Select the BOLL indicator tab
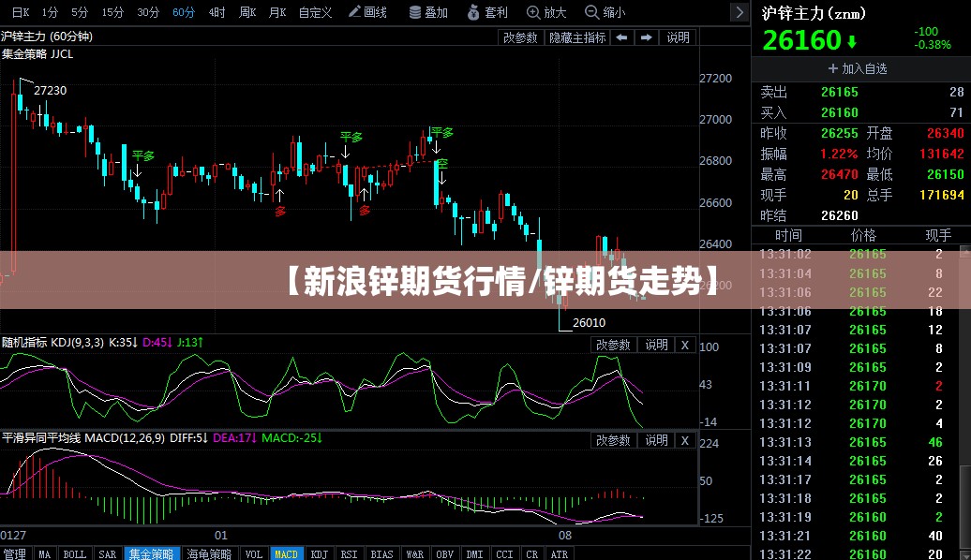This screenshot has height=560, width=971. [75, 553]
